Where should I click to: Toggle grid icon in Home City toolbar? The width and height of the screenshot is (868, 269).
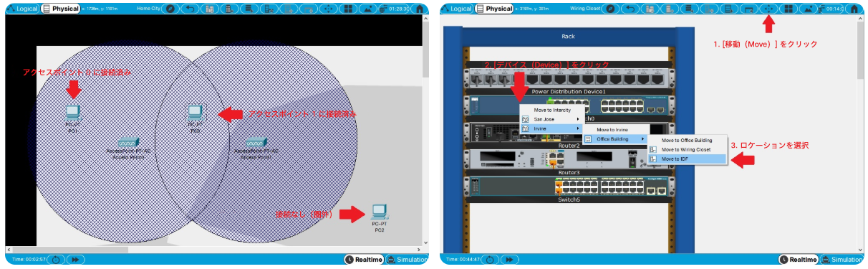tap(348, 9)
